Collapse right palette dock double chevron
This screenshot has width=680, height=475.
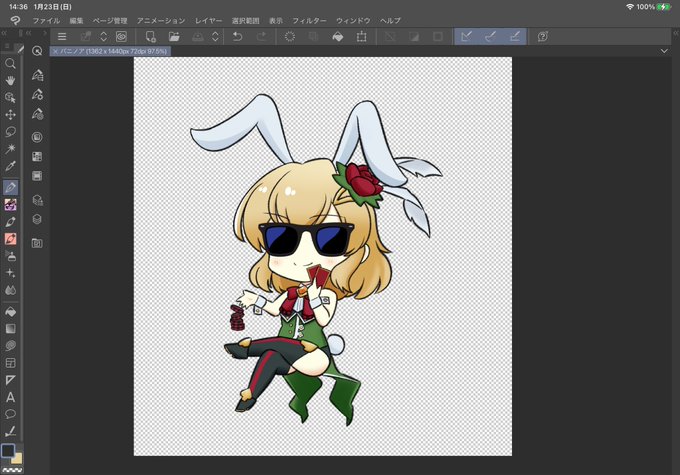click(x=676, y=33)
